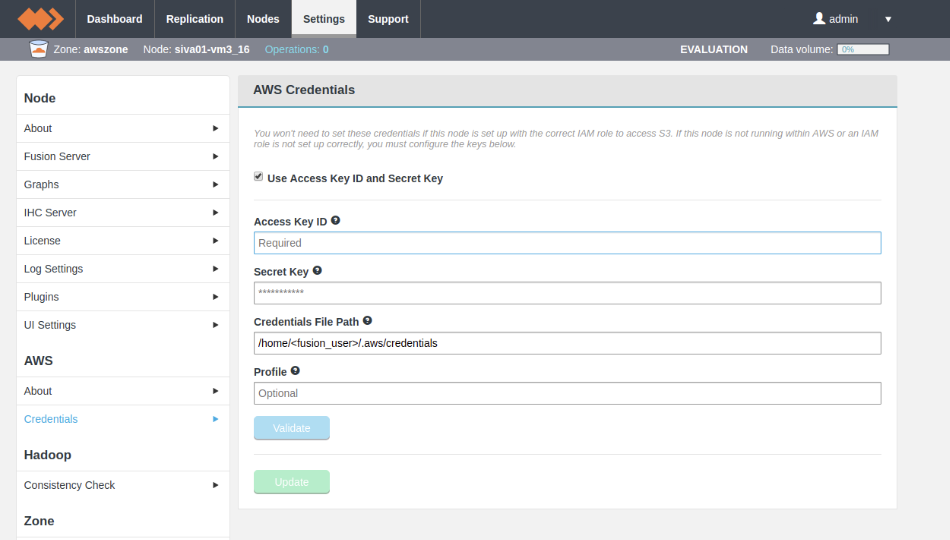This screenshot has width=950, height=540.
Task: Click the orange WANdisco Fusion logo
Action: (x=41, y=19)
